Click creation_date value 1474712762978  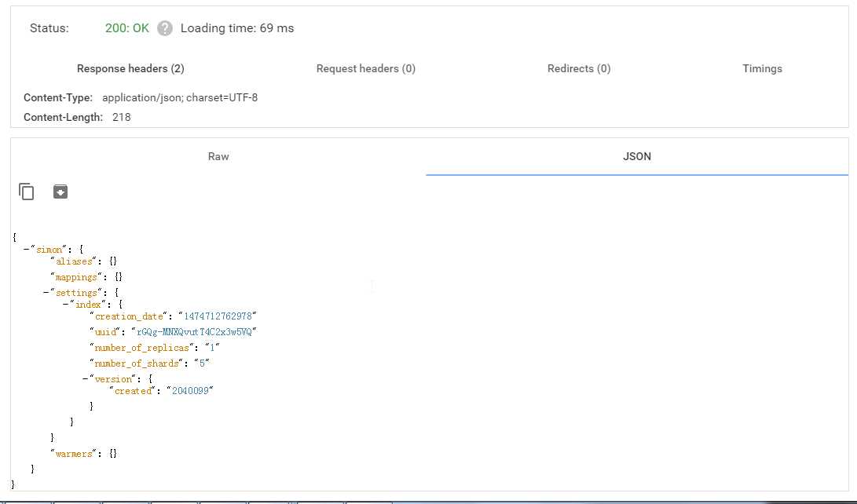click(218, 316)
